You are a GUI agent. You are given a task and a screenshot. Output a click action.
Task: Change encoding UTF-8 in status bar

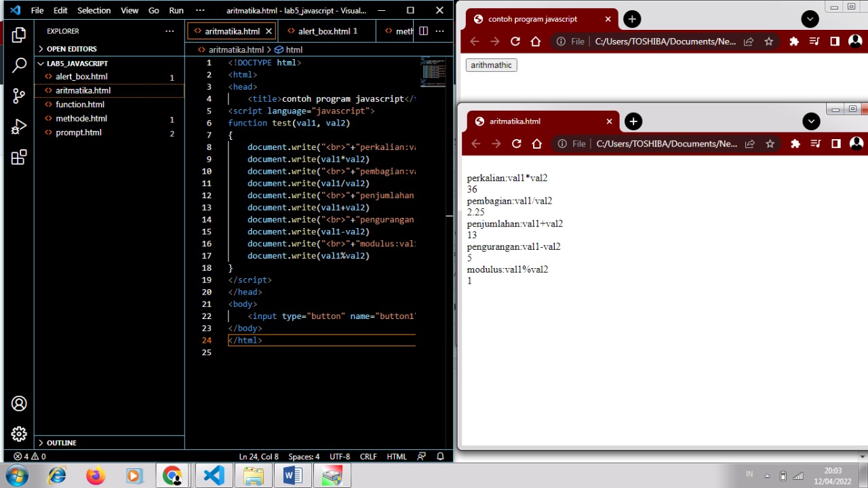click(340, 457)
